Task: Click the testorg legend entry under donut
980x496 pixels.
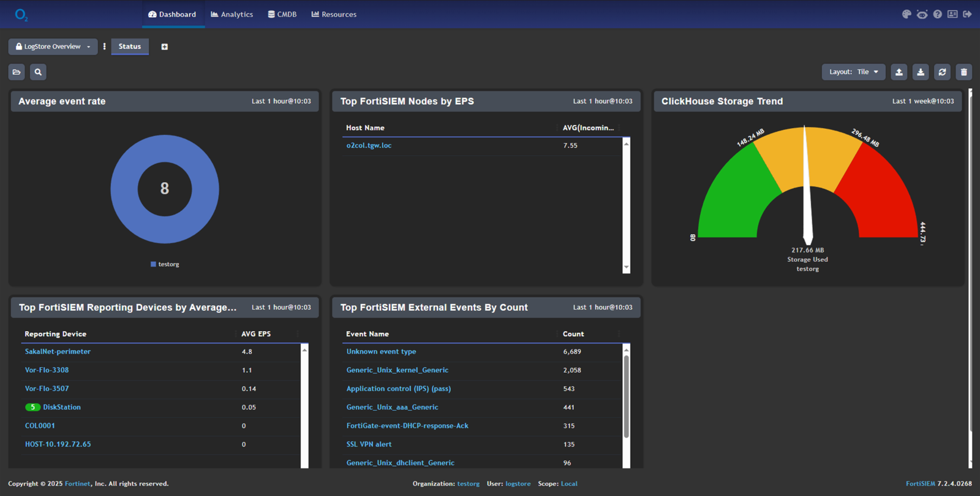Action: pyautogui.click(x=165, y=264)
